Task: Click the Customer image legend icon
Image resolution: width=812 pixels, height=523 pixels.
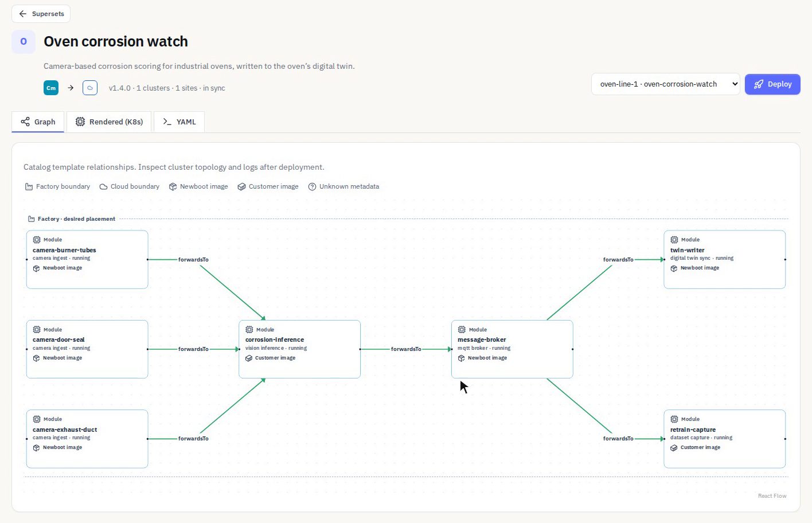Action: pos(241,187)
